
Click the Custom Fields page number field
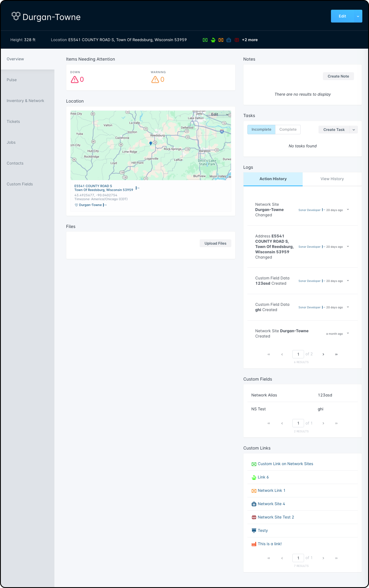point(298,423)
